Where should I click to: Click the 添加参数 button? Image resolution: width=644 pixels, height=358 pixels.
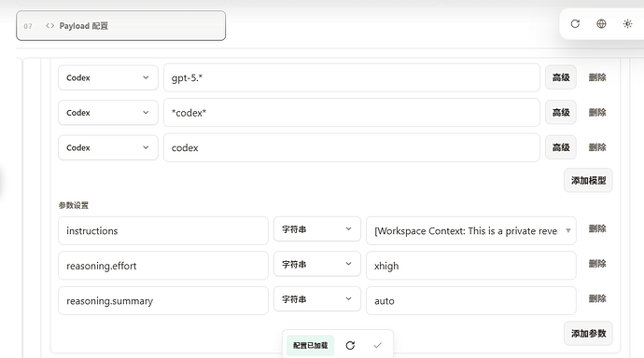click(588, 334)
